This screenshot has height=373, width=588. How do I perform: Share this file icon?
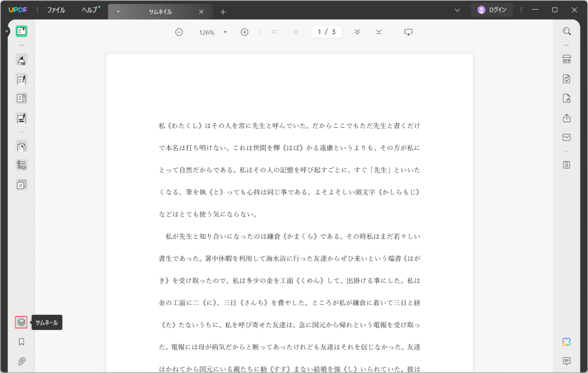point(567,118)
